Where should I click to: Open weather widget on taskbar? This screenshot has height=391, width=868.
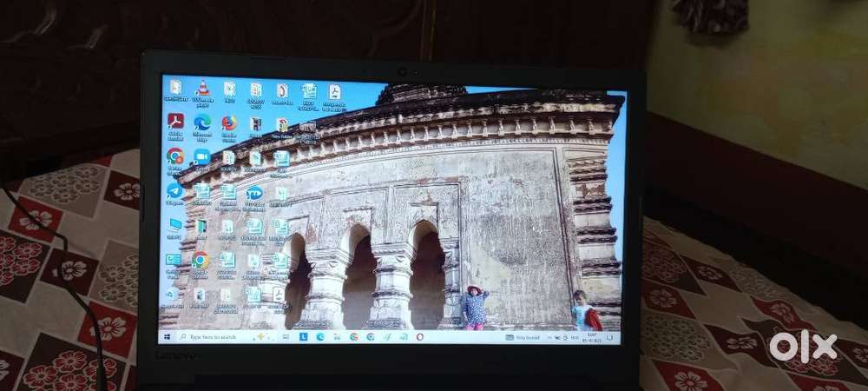click(525, 337)
